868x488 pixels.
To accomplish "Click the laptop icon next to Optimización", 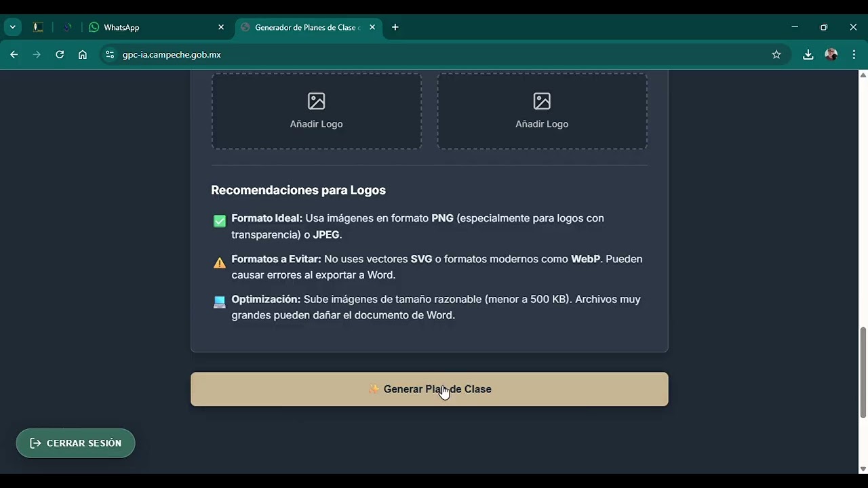I will pyautogui.click(x=220, y=302).
